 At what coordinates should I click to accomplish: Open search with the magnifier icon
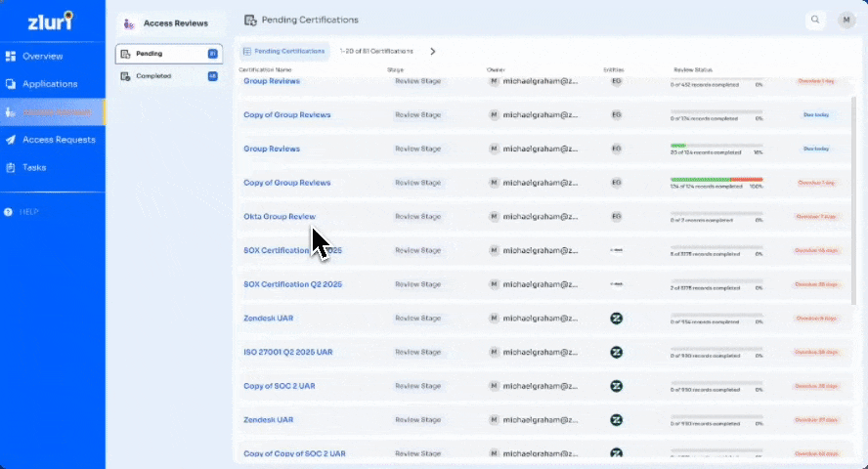pos(815,20)
